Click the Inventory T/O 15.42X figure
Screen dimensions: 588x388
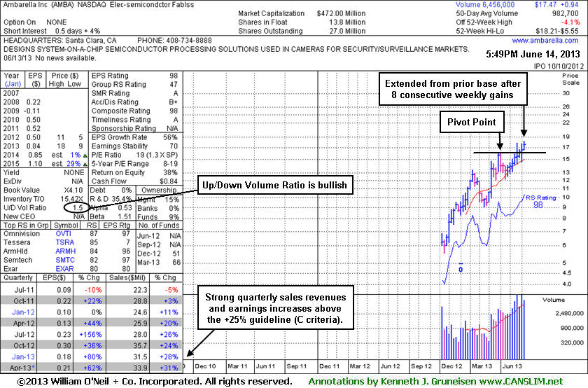[72, 199]
